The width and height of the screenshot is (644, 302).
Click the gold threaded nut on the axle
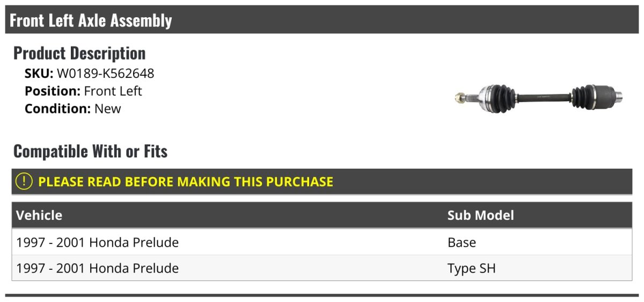(460, 98)
